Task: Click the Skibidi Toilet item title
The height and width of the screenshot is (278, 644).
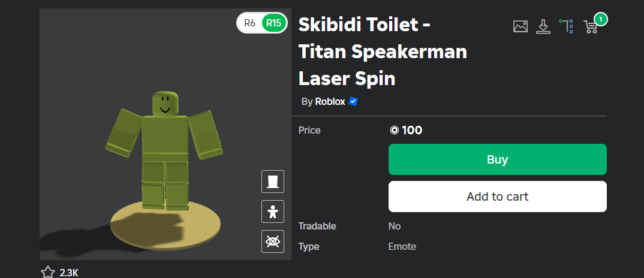Action: tap(383, 52)
